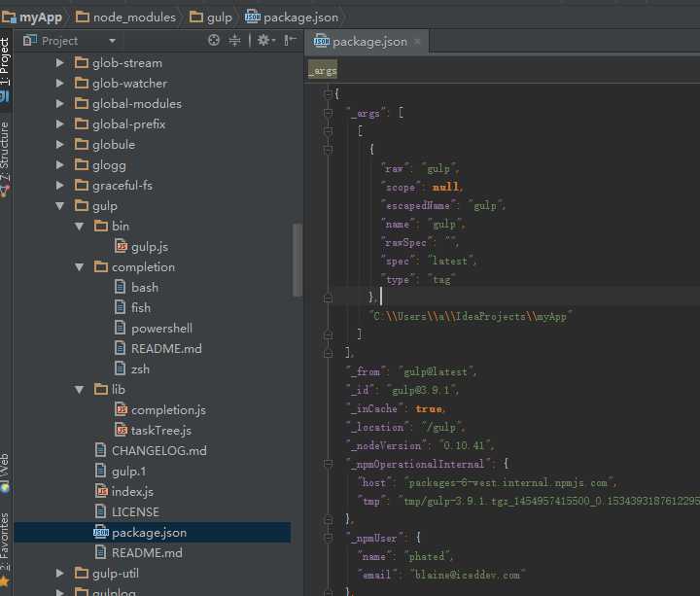The height and width of the screenshot is (596, 700).
Task: Click the Project tree vertical scrollbar
Action: tap(297, 260)
